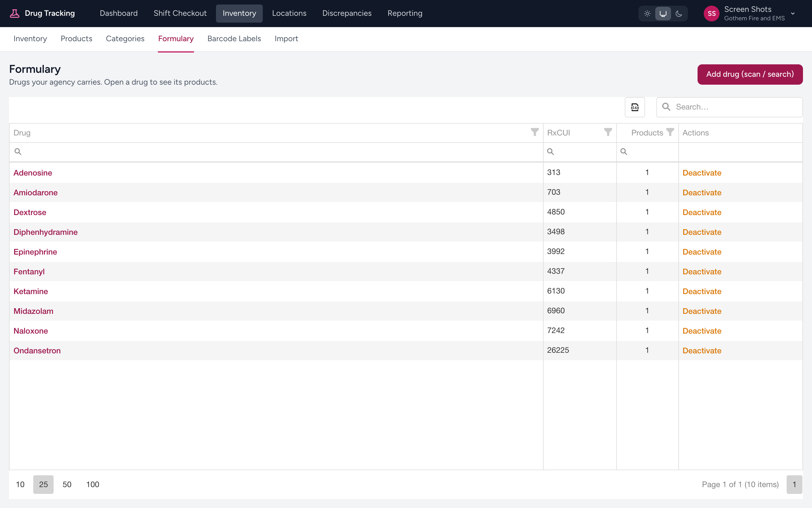
Task: Set page size to 25 rows
Action: click(x=43, y=485)
